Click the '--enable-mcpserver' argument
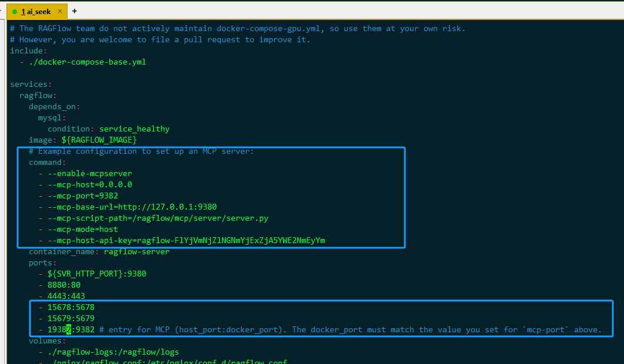 click(x=90, y=173)
